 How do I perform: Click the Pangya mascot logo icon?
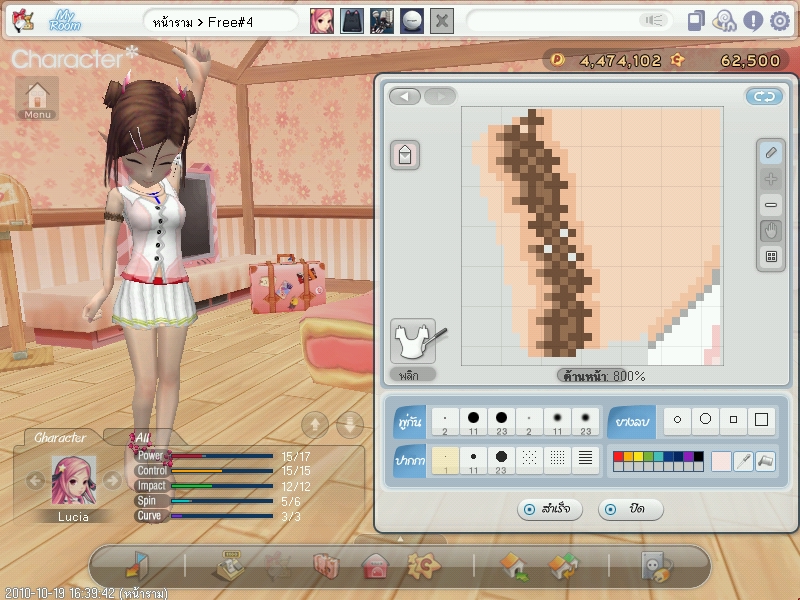point(23,21)
